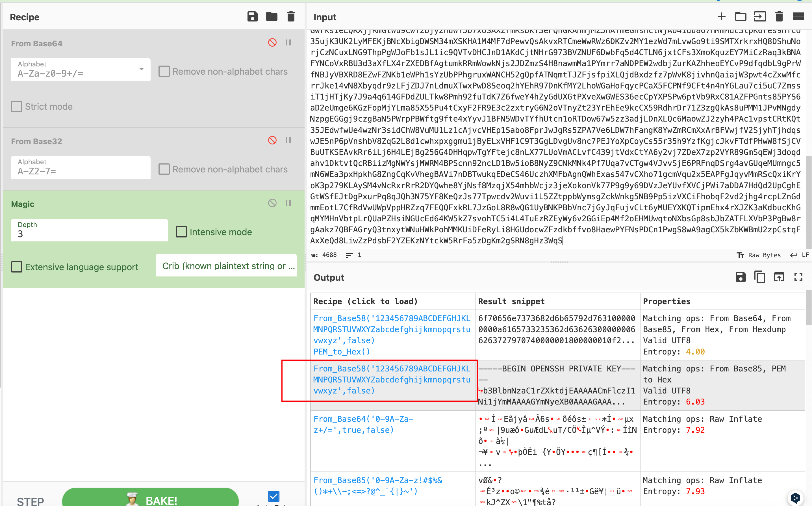Enable Strict mode checkbox
The height and width of the screenshot is (506, 812).
coord(17,106)
